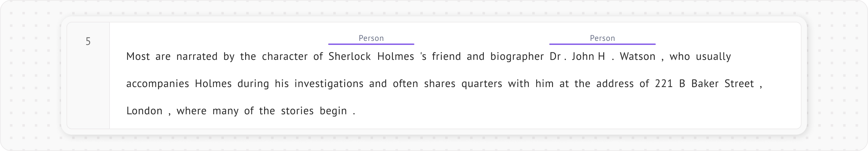This screenshot has width=868, height=151.
Task: Click the word "investigations"
Action: coord(329,84)
